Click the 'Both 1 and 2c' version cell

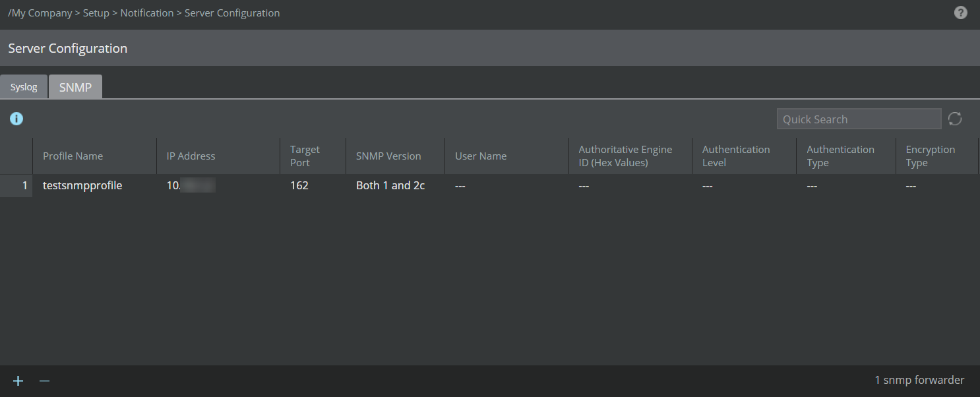(x=395, y=186)
